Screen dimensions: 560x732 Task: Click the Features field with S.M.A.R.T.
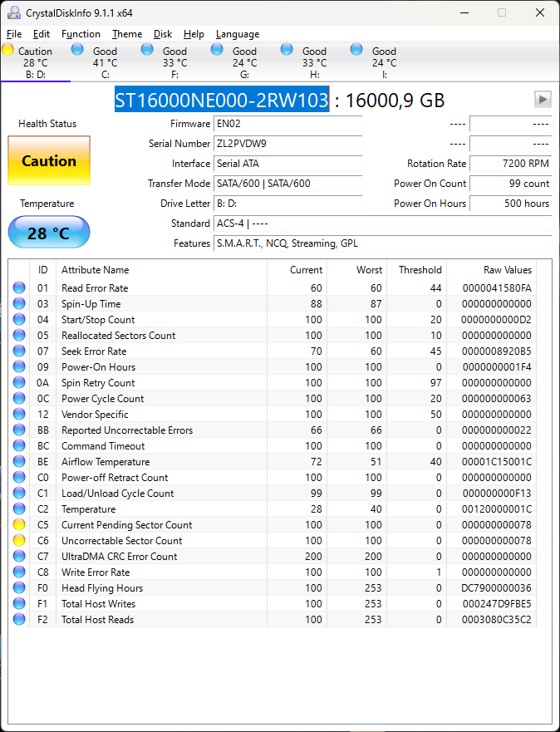pyautogui.click(x=383, y=243)
